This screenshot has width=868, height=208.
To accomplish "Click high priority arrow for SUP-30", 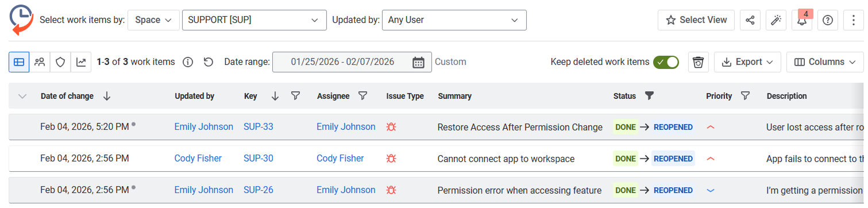I will click(711, 158).
